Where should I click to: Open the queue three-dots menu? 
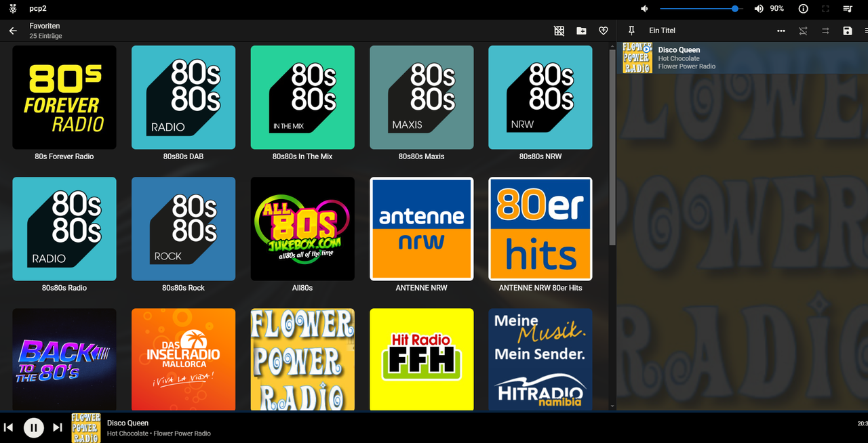(781, 30)
